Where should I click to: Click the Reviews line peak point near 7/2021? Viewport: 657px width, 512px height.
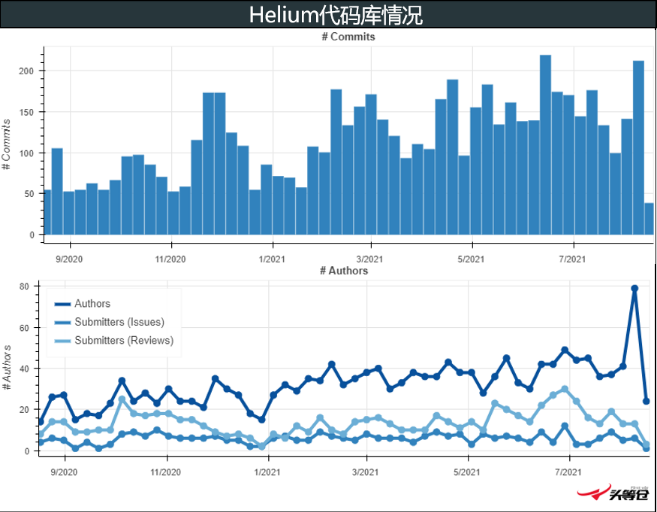(x=564, y=389)
